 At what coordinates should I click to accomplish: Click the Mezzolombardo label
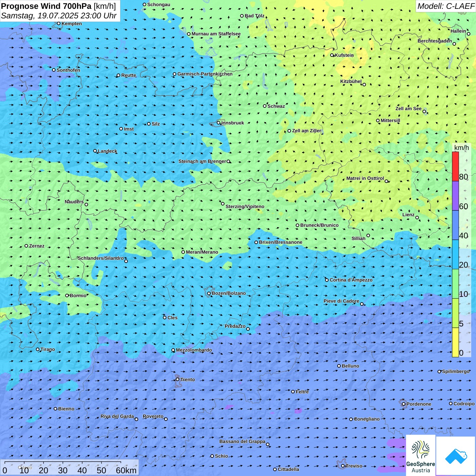tap(194, 350)
